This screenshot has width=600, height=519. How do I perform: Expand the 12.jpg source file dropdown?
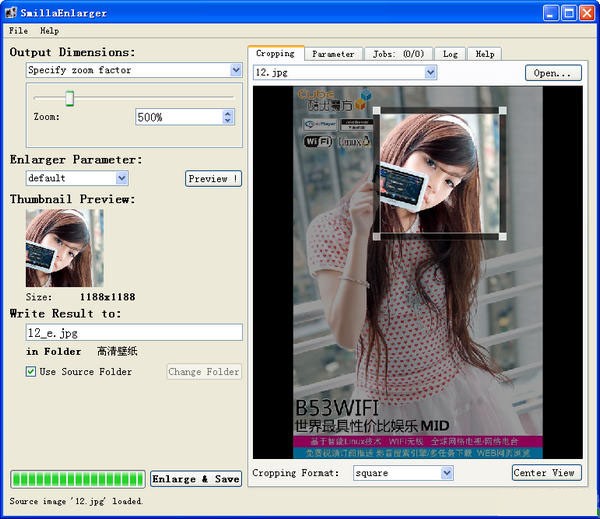tap(430, 72)
